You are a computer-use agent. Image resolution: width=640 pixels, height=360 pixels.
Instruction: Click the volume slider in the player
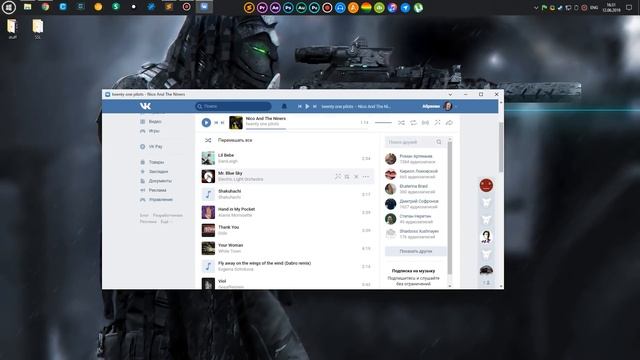click(383, 122)
